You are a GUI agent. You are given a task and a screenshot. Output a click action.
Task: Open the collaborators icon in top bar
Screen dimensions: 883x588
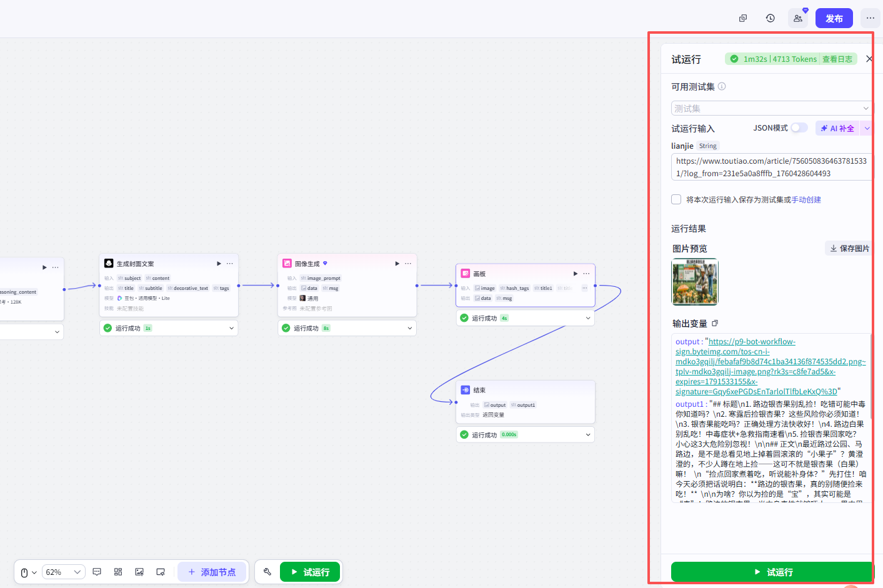(798, 18)
